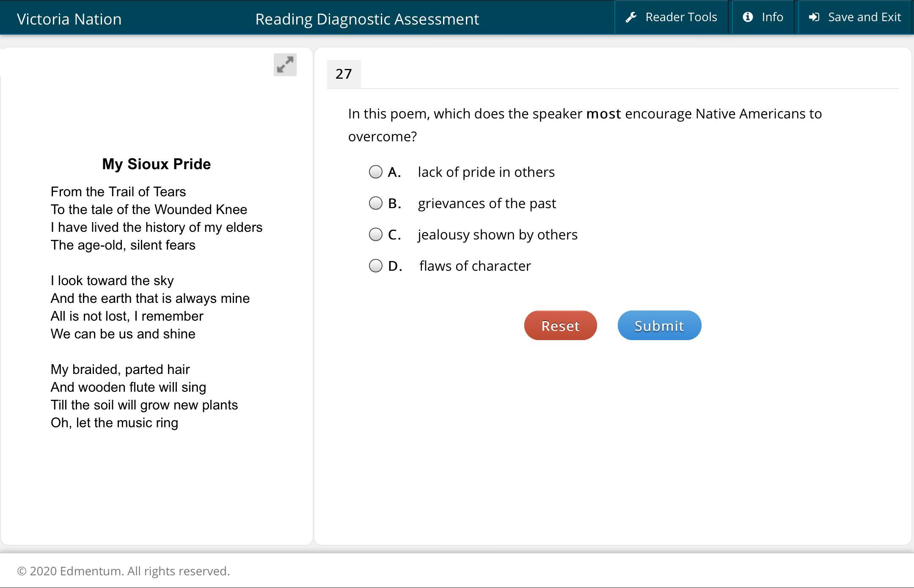914x588 pixels.
Task: Click the answer text "flaws of character"
Action: tap(475, 266)
